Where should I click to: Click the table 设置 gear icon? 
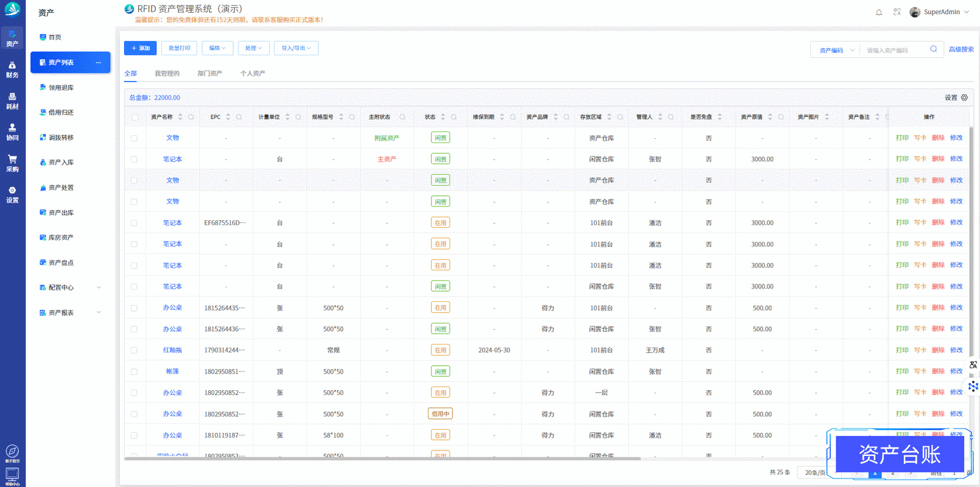(x=964, y=97)
